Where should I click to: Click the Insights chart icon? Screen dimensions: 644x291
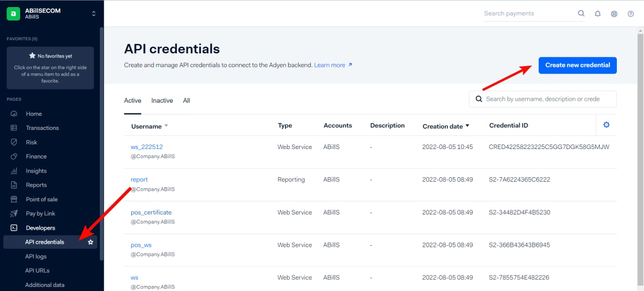coord(14,171)
